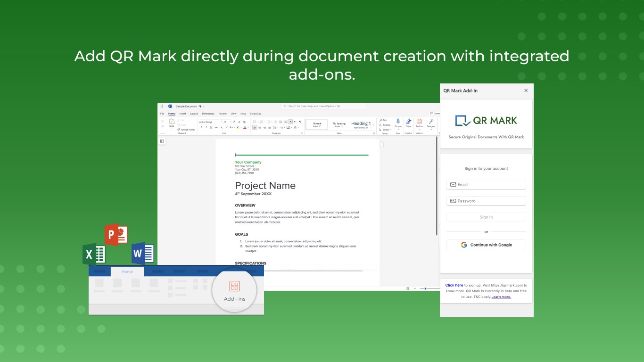The height and width of the screenshot is (362, 644).
Task: Expand the Styles gallery arrow
Action: (x=373, y=125)
